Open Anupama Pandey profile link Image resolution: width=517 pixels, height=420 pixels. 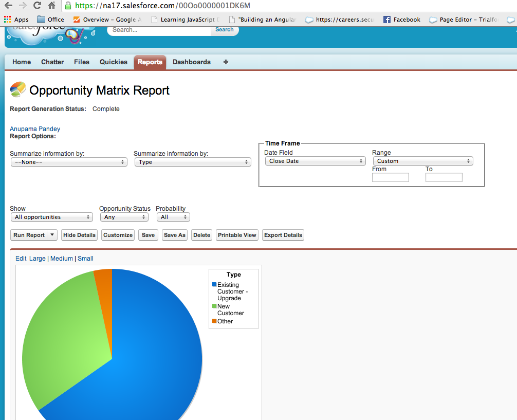pyautogui.click(x=35, y=129)
